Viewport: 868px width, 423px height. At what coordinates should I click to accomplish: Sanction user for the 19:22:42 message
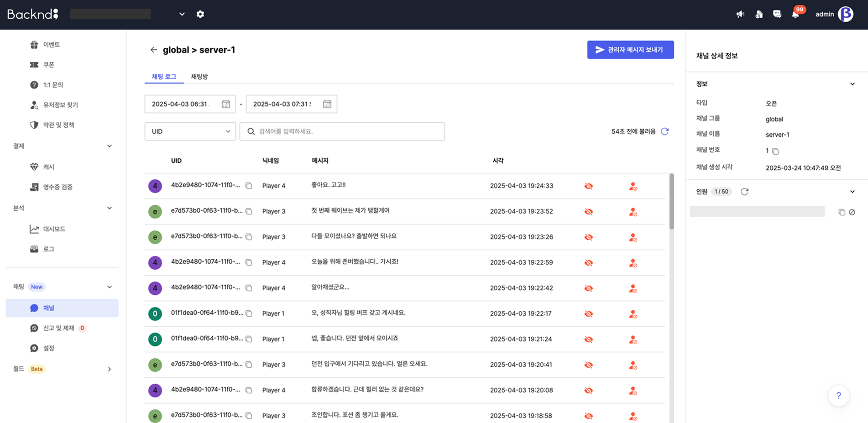pyautogui.click(x=633, y=288)
